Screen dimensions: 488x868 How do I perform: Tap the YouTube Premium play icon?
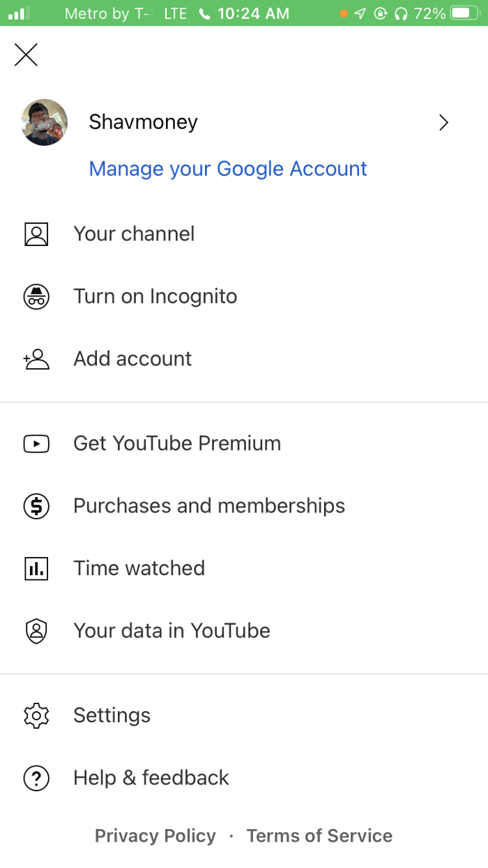point(36,443)
